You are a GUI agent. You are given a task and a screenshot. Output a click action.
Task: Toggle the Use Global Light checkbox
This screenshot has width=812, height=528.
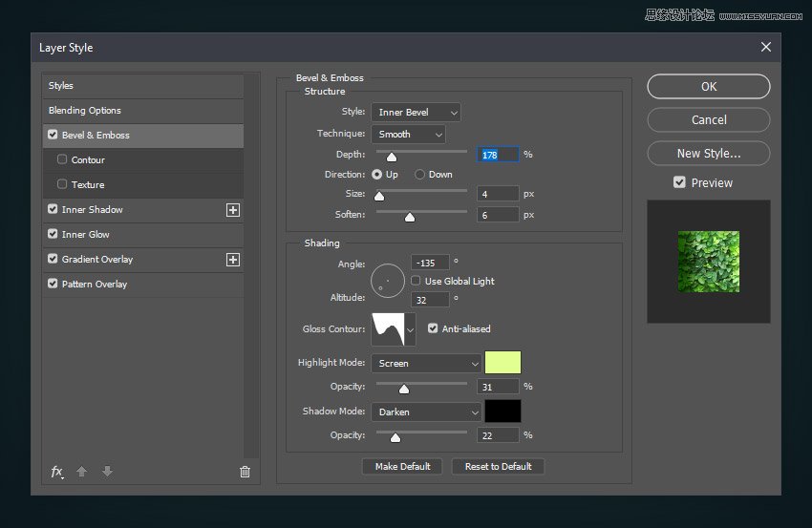(416, 282)
